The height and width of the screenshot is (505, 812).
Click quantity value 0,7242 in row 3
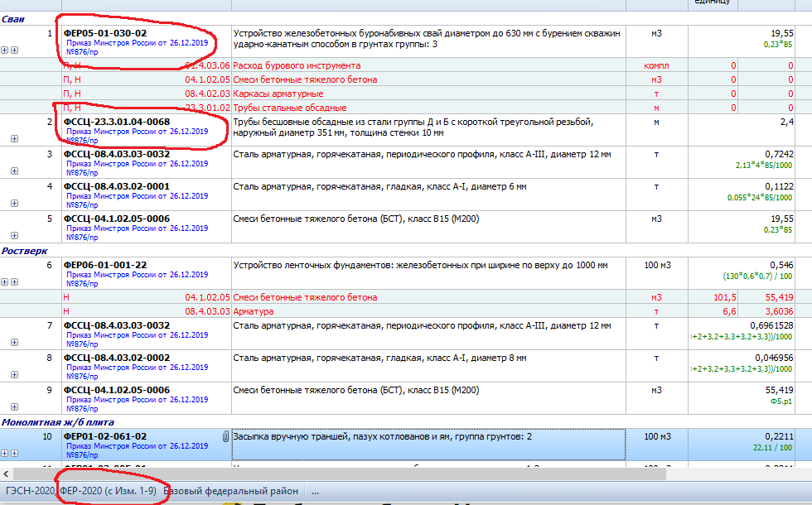(779, 154)
